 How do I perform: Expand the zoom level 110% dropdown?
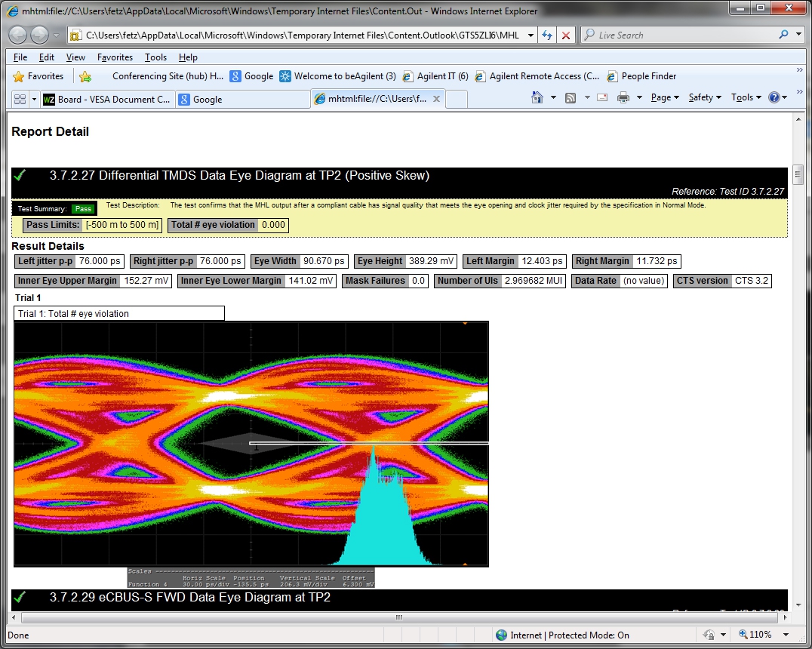coord(786,635)
